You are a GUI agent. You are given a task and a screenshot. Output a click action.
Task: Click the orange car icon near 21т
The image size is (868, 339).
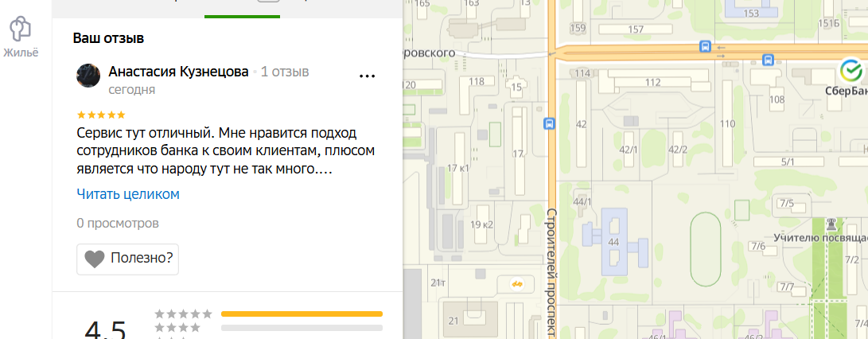tap(517, 284)
